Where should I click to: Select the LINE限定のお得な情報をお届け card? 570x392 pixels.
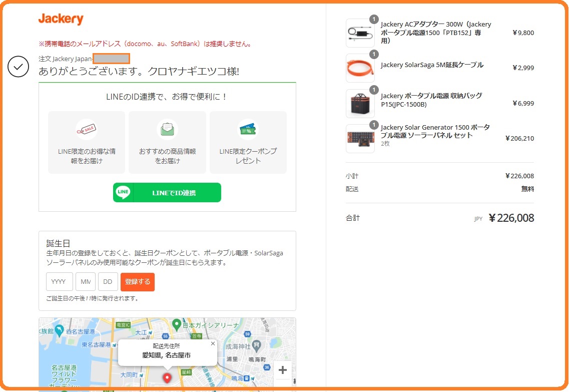[87, 142]
